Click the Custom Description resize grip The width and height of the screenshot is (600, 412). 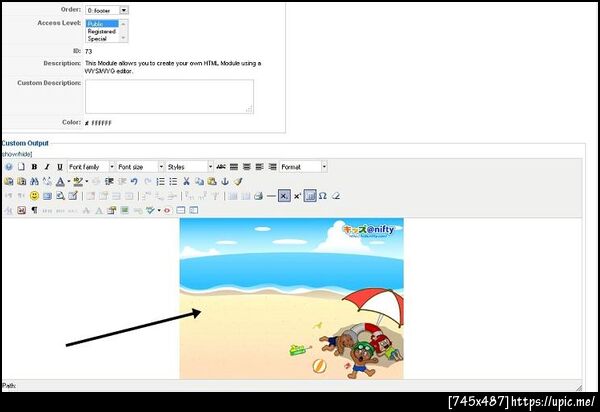tap(249, 109)
